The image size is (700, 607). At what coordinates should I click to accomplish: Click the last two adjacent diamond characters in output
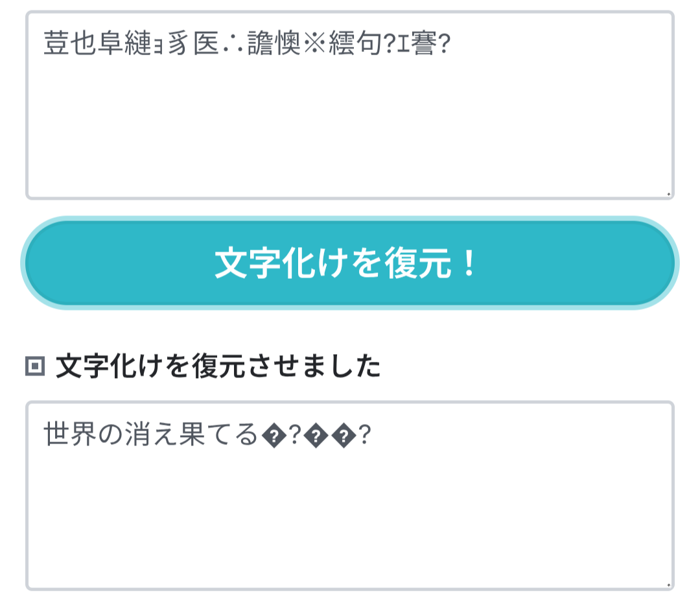(x=331, y=436)
